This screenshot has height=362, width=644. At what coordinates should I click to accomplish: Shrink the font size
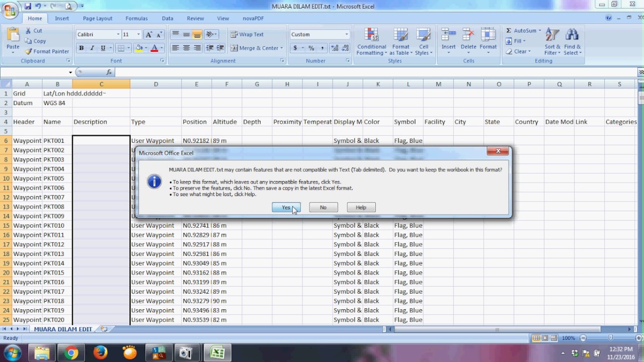(x=159, y=35)
